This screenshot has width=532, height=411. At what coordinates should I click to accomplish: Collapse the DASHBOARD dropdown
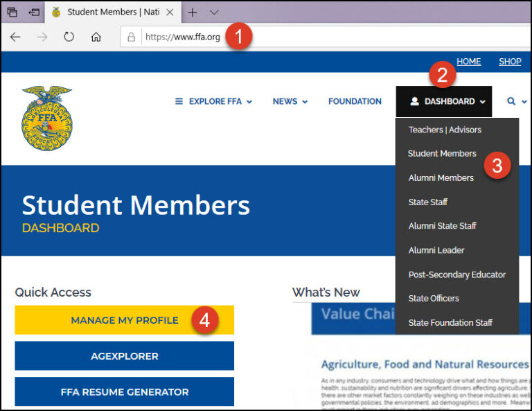[x=444, y=101]
